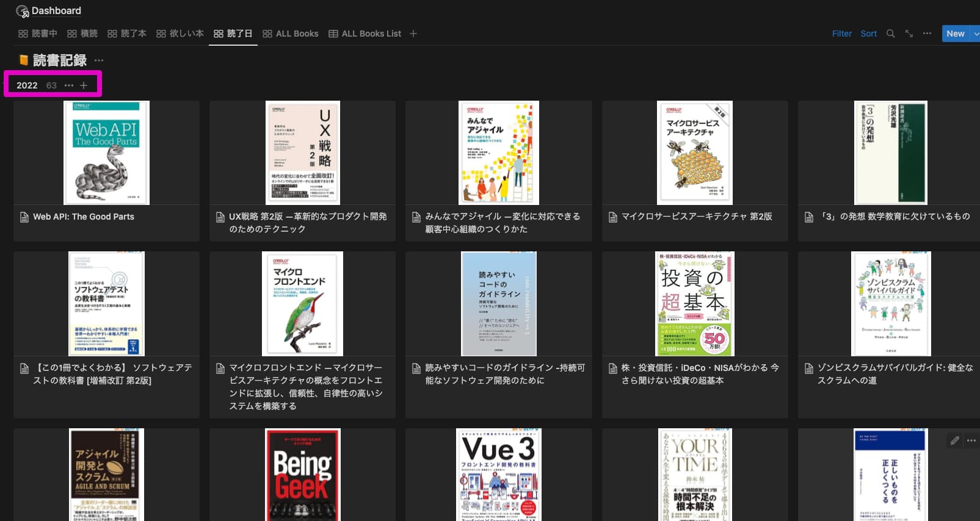
Task: Open the Dashboard breadcrumb link
Action: pos(56,11)
